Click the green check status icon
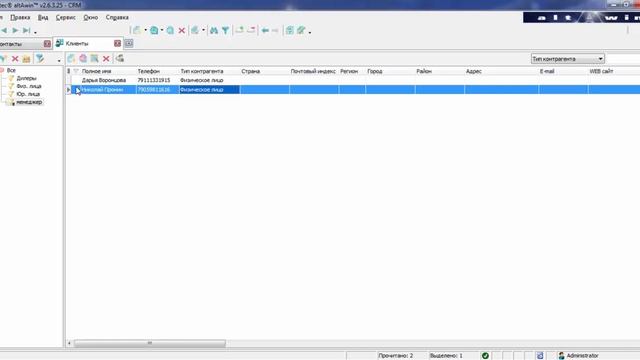 click(485, 356)
